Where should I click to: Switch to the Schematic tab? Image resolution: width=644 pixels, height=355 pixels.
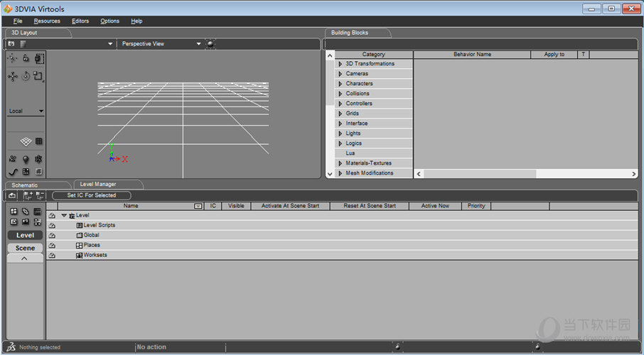pos(25,185)
